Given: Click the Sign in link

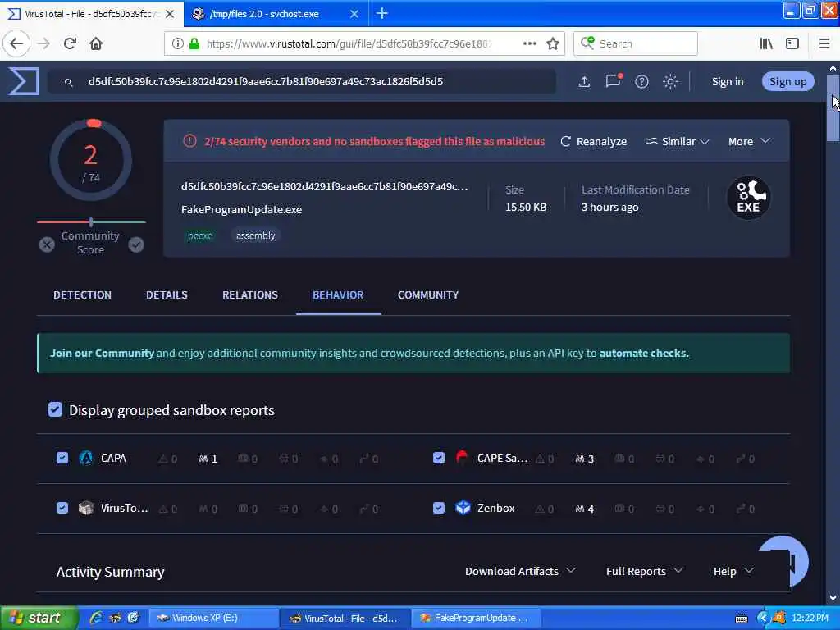Looking at the screenshot, I should [x=728, y=81].
